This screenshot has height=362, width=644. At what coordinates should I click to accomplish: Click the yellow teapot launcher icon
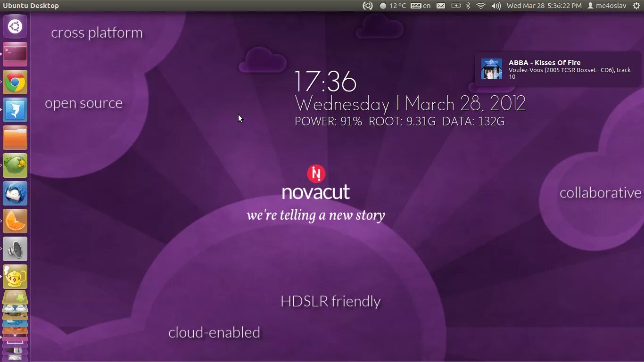point(15,277)
